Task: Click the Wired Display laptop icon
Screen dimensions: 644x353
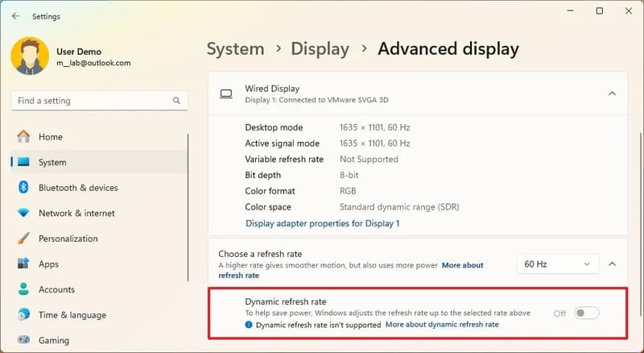Action: pos(226,94)
